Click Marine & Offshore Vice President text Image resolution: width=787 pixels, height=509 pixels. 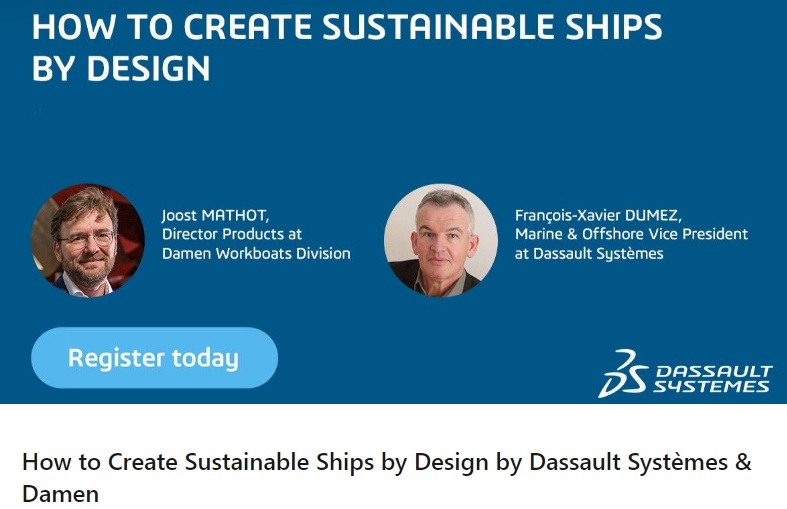coord(631,234)
